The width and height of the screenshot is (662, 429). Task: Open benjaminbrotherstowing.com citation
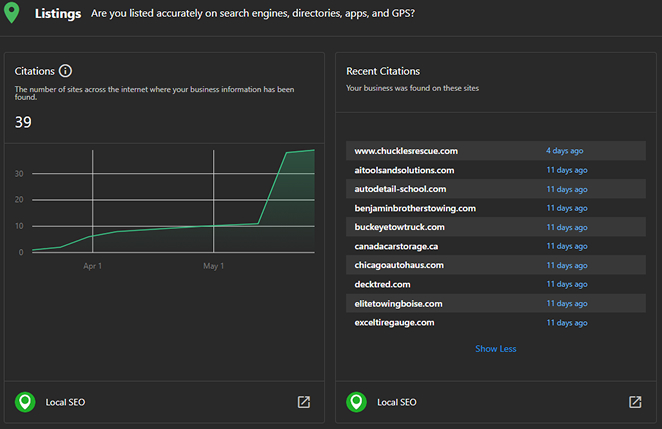415,208
